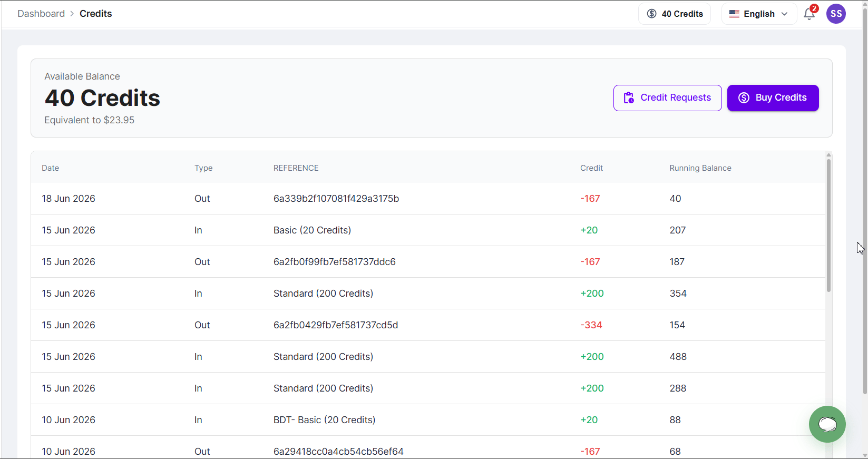
Task: Click the Basic (20 Credits) reference
Action: click(312, 230)
